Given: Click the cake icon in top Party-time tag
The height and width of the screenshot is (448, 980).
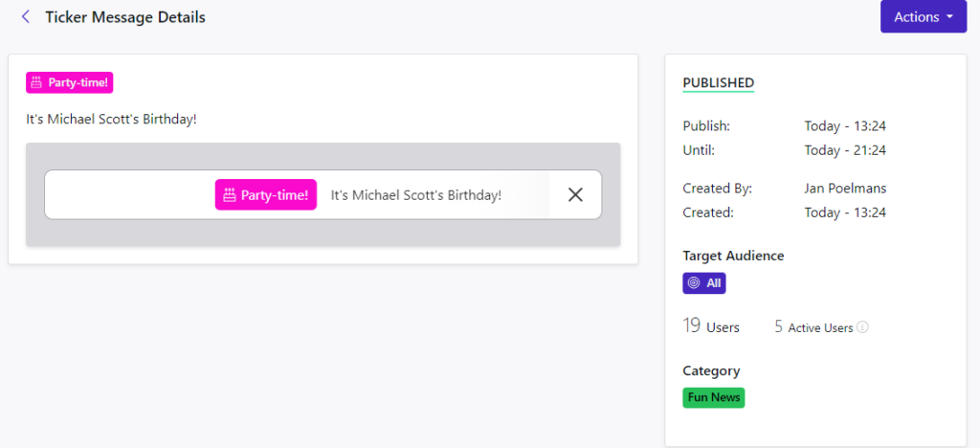Looking at the screenshot, I should 37,82.
